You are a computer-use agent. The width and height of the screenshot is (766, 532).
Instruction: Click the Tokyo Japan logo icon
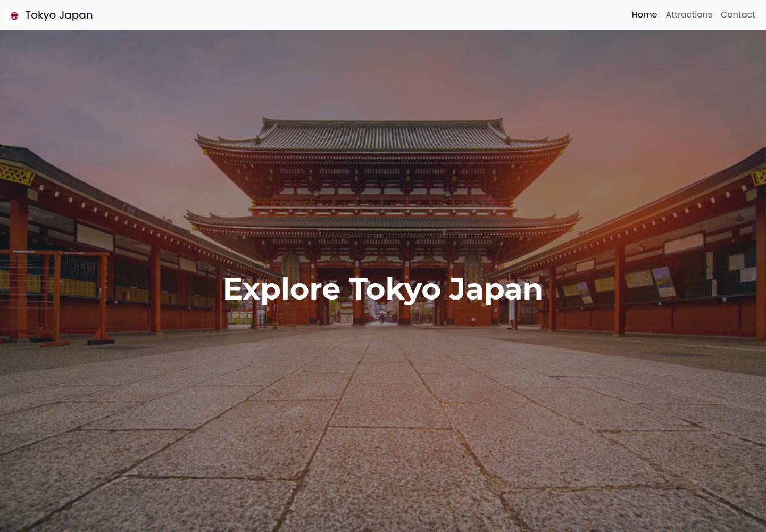(14, 15)
